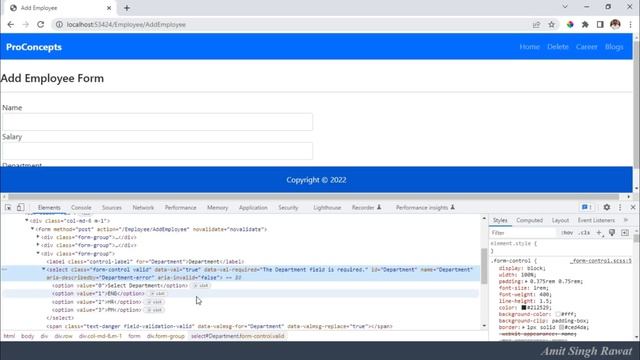Toggle the device toolbar in DevTools
640x360 pixels.
coord(20,207)
